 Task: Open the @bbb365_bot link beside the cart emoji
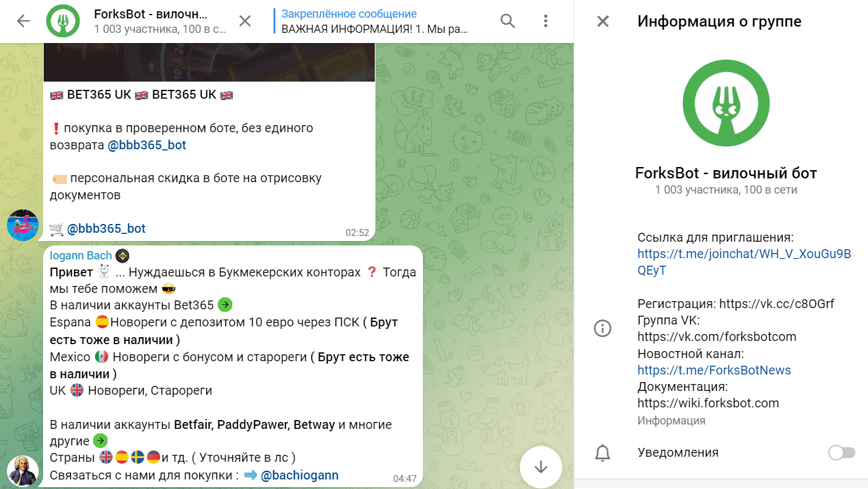[x=106, y=228]
